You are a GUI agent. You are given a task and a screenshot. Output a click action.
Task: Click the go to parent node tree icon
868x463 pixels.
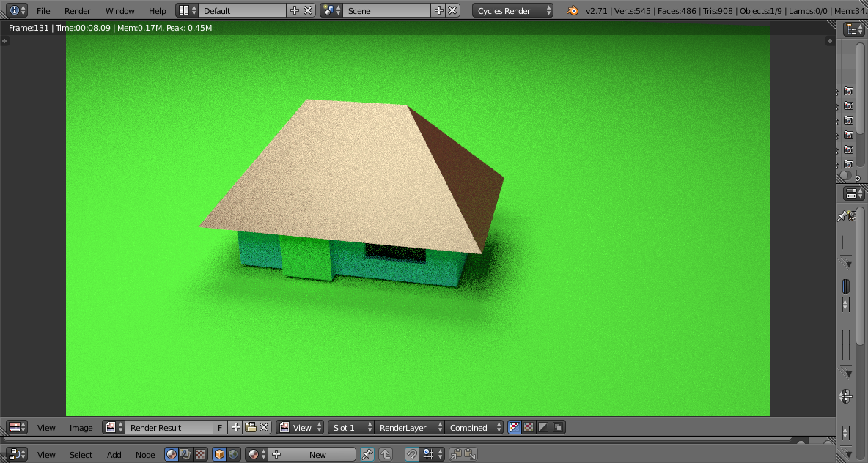[x=385, y=455]
